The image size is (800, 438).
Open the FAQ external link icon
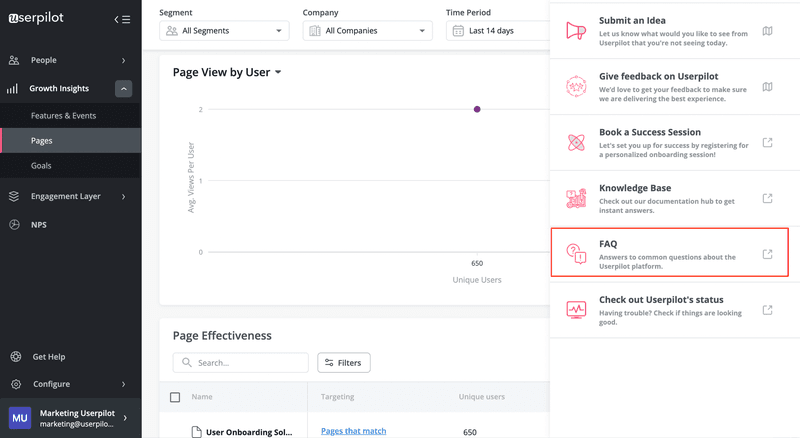click(x=767, y=254)
